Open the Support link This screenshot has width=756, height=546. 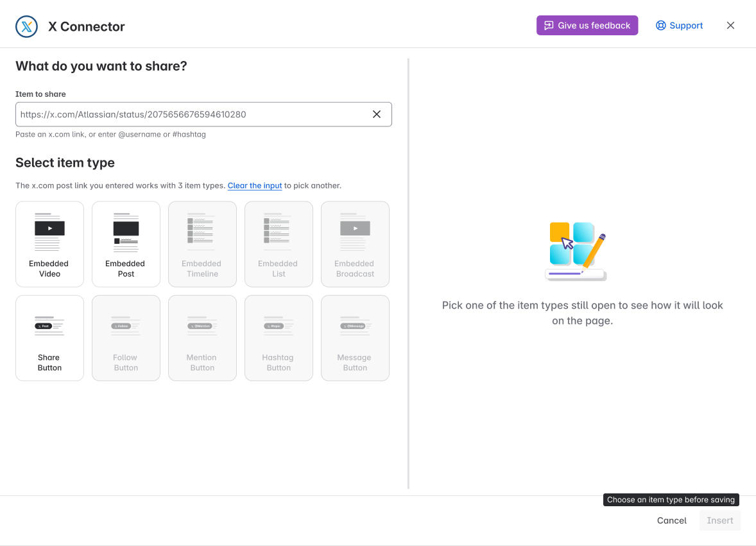[679, 26]
